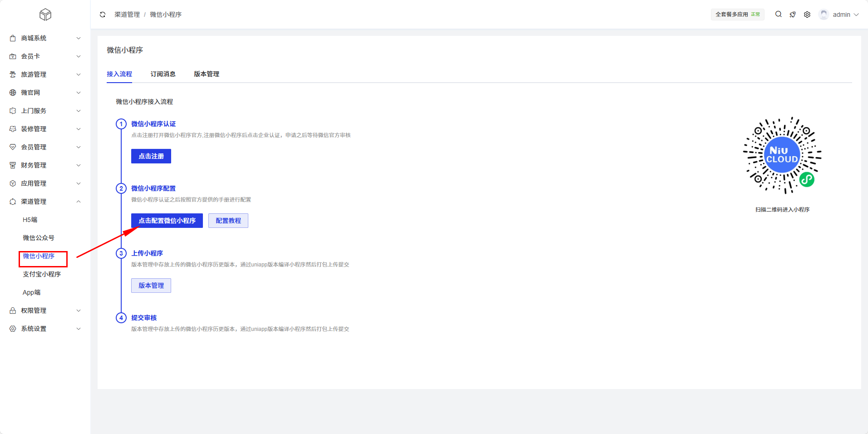Select 微信小程序 in the sidebar submenu
The image size is (868, 434).
[39, 256]
